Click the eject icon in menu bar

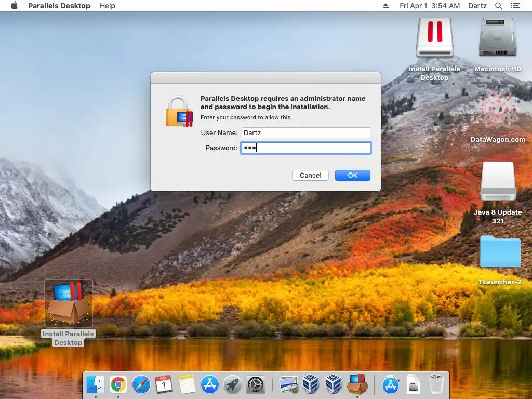385,6
